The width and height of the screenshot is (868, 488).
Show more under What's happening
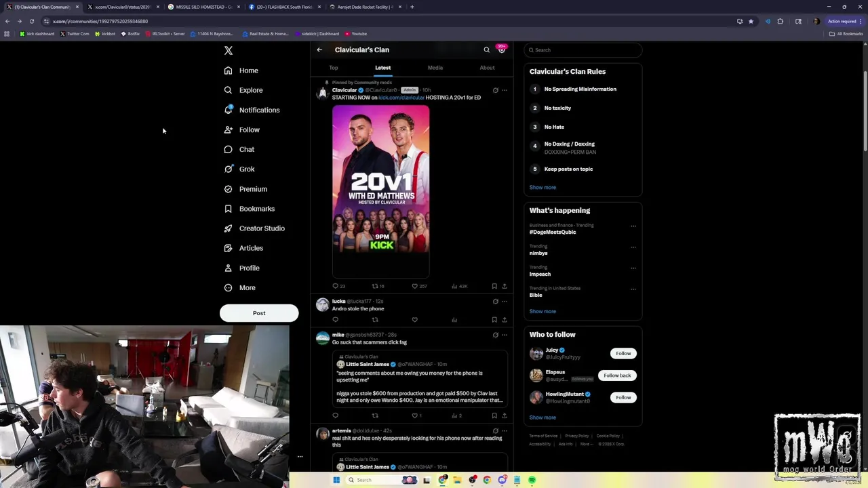pos(542,311)
